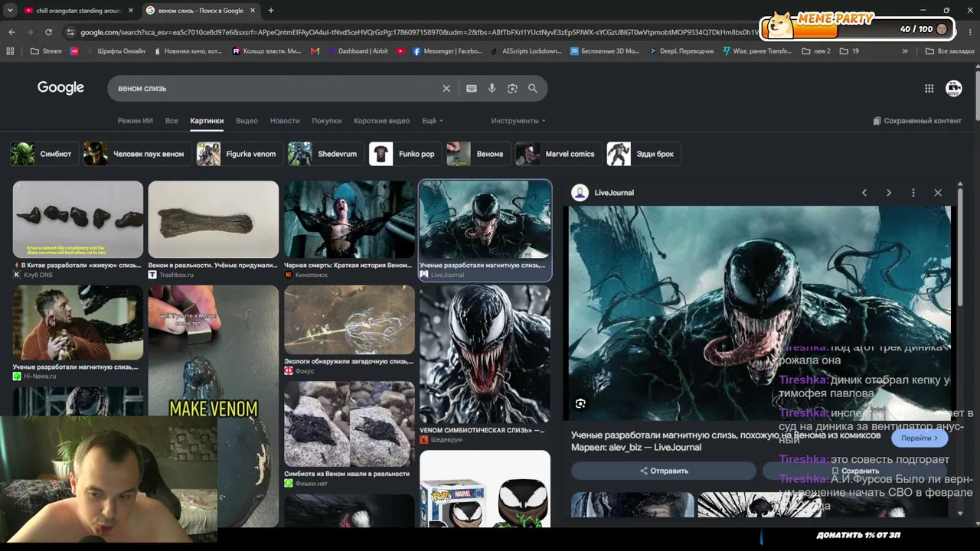Filter images by 'Человек паук веном' chip
980x551 pixels.
pos(136,154)
